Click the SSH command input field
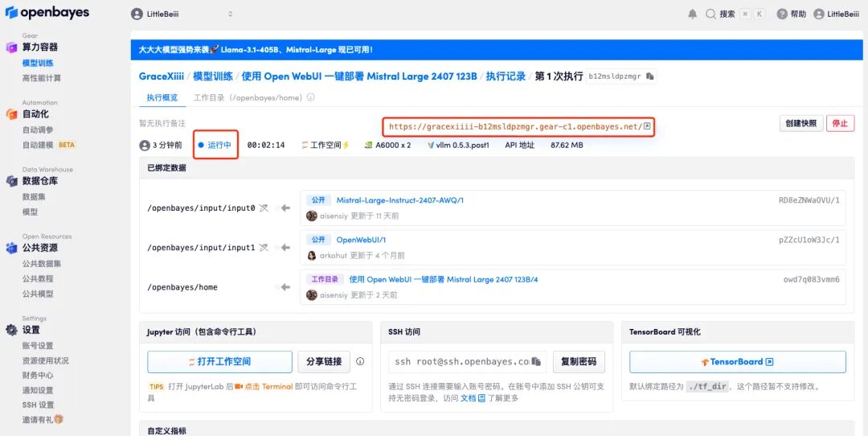 pyautogui.click(x=460, y=362)
